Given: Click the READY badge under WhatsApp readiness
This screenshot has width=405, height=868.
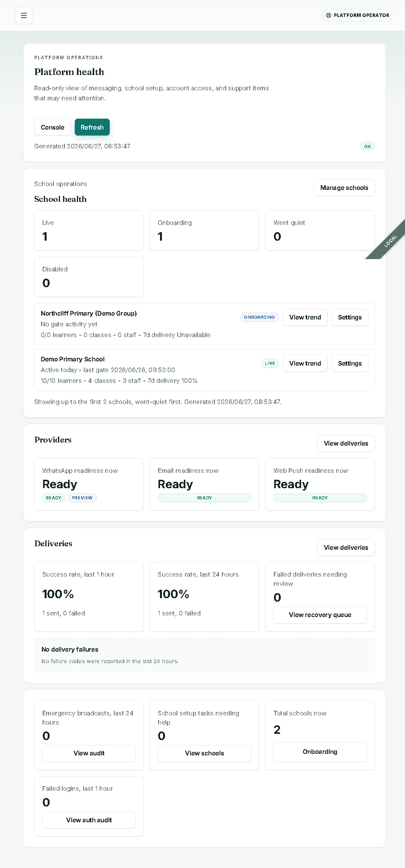Looking at the screenshot, I should point(53,498).
